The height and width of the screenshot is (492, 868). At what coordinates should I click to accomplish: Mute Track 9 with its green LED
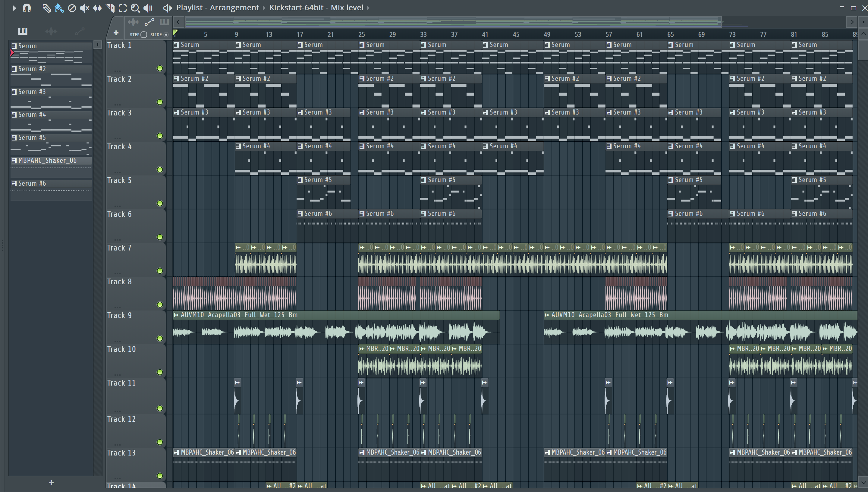click(160, 339)
